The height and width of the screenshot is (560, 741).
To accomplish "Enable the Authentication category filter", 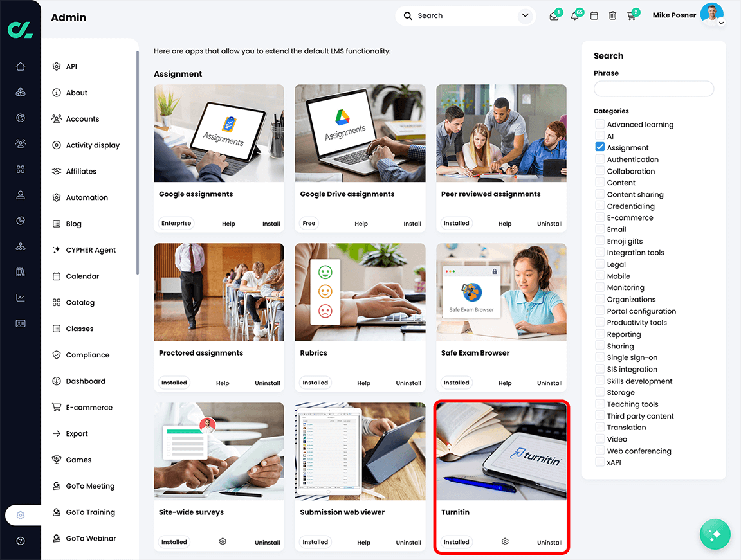I will 599,159.
